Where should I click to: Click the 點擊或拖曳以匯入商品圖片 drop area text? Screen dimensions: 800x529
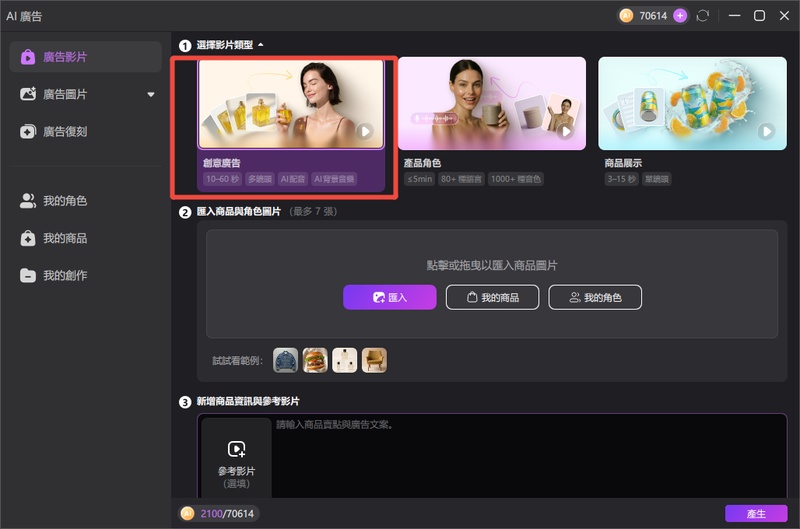pyautogui.click(x=492, y=265)
